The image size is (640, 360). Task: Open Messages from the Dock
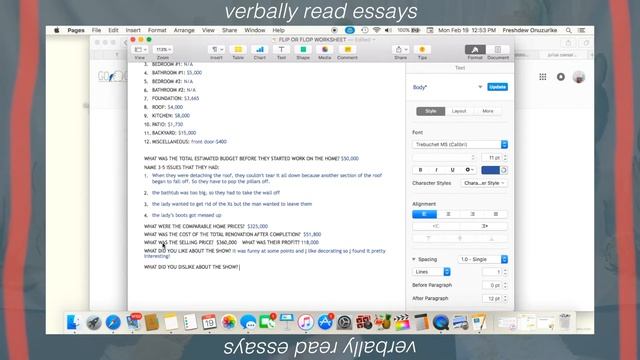pos(248,322)
